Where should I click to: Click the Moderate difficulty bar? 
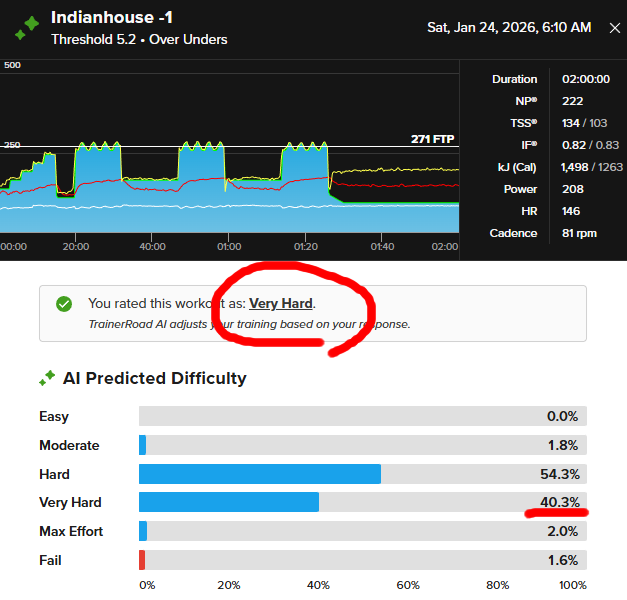point(143,445)
